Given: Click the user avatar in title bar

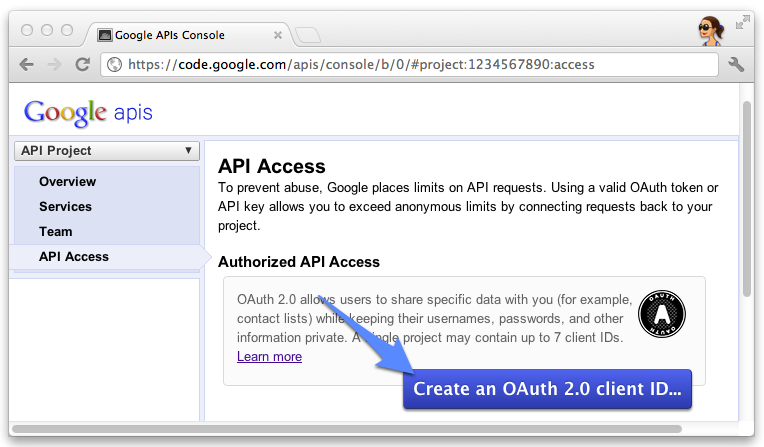Looking at the screenshot, I should [709, 32].
